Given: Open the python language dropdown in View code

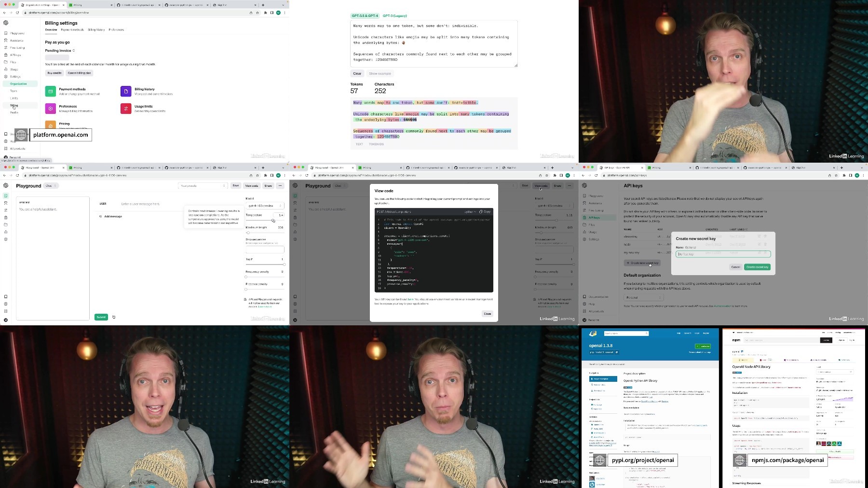Looking at the screenshot, I should [470, 211].
